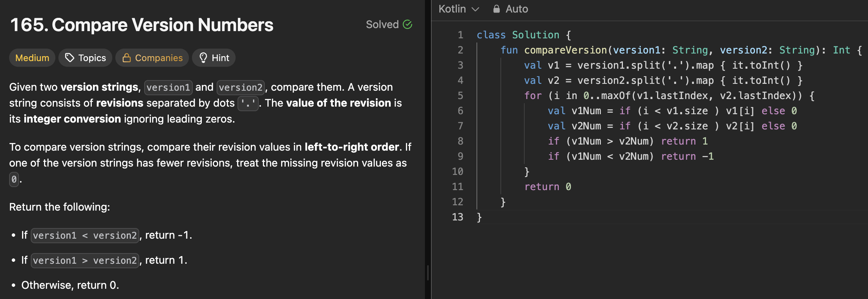The image size is (868, 299).
Task: Click line number 5 in gutter
Action: (460, 96)
